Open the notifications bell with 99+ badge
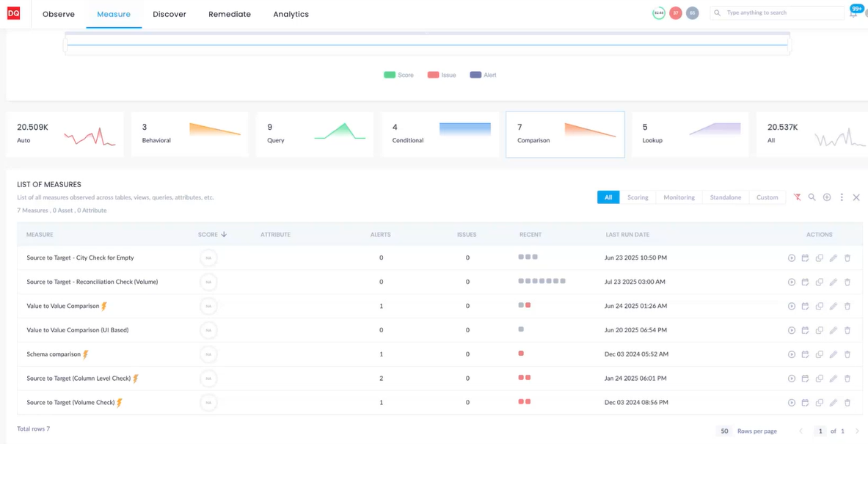868x482 pixels. (x=854, y=12)
